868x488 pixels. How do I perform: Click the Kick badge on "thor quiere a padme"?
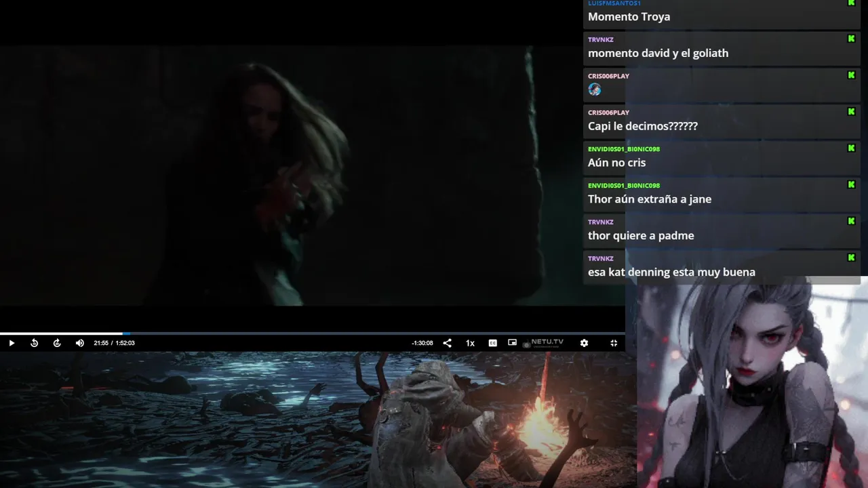852,221
